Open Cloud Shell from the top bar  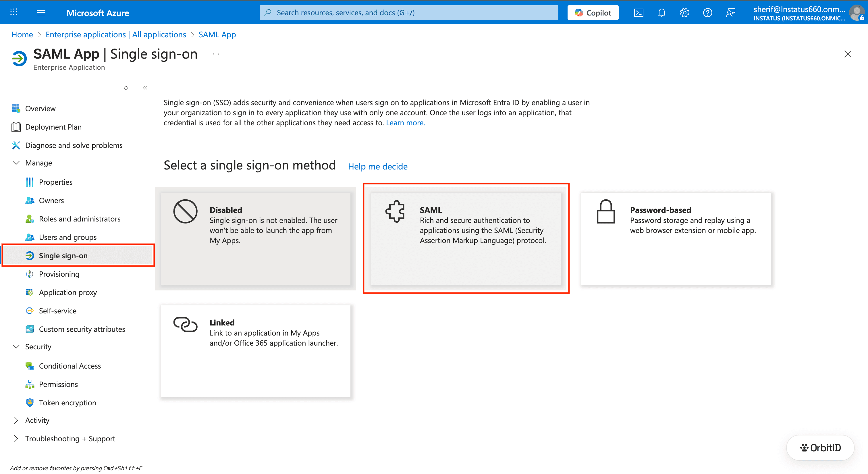(639, 13)
